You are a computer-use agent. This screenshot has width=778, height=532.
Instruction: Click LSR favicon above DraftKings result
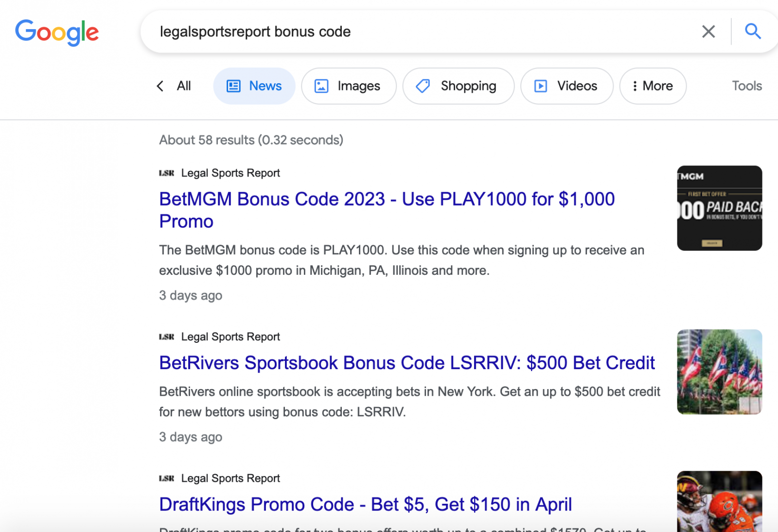click(166, 479)
